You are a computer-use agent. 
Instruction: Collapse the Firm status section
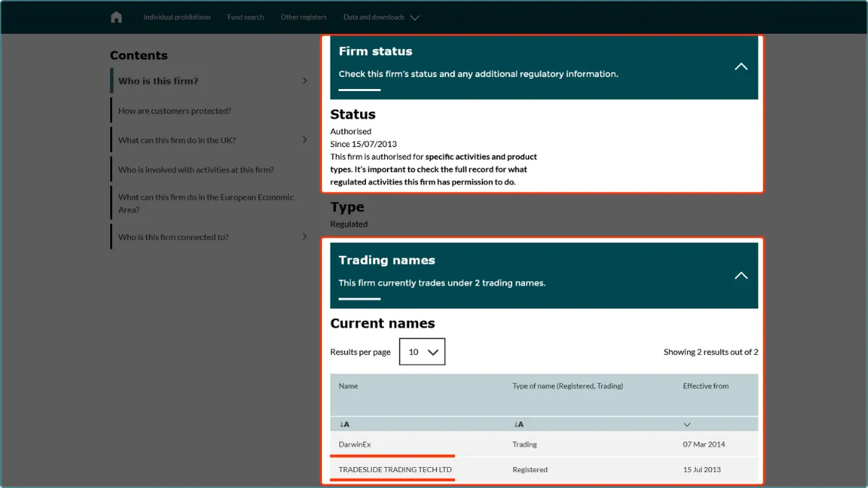(741, 67)
